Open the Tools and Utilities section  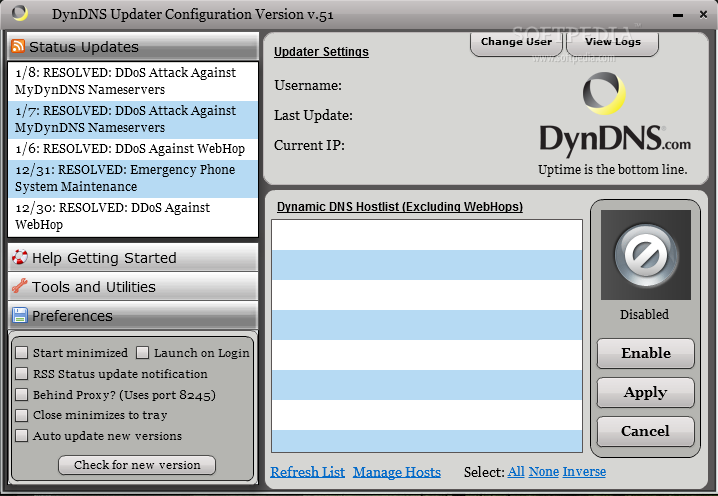(x=133, y=286)
